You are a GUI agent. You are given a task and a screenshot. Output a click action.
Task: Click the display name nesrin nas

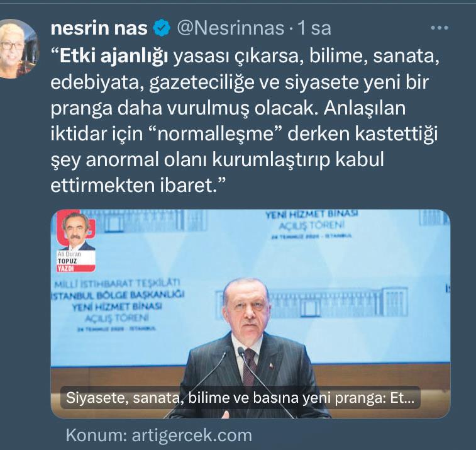(x=99, y=28)
